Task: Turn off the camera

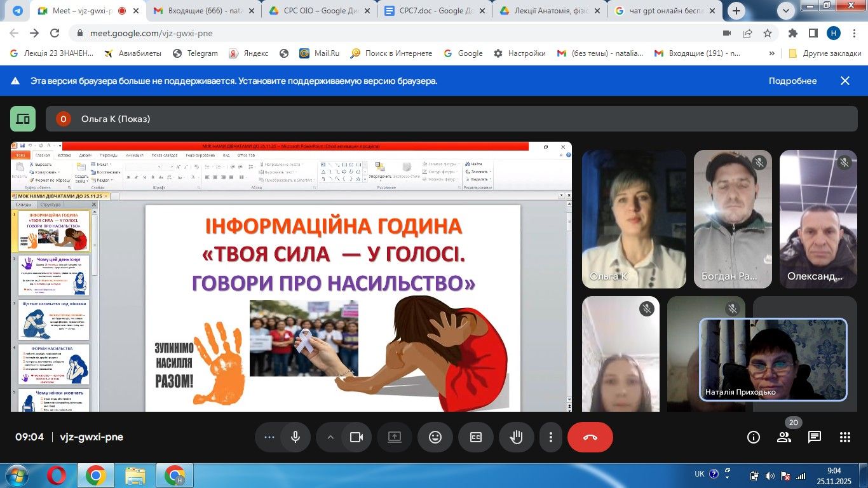Action: coord(356,437)
